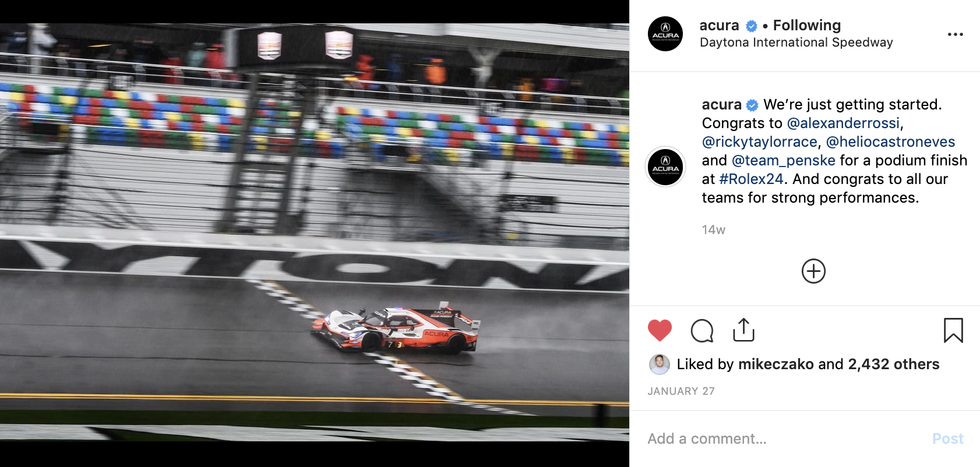Image resolution: width=980 pixels, height=467 pixels.
Task: Save the post with the bookmark icon
Action: (x=953, y=330)
